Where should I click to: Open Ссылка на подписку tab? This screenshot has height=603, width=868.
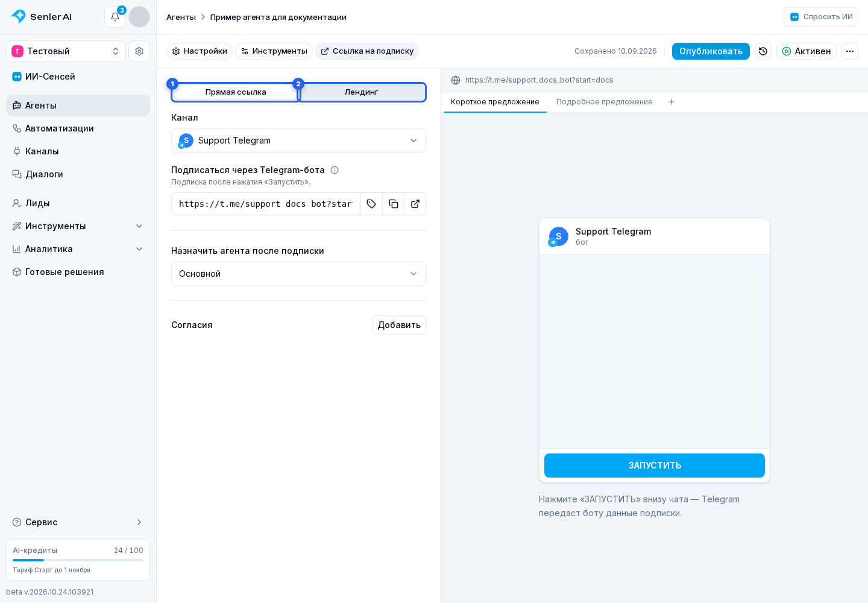tap(367, 51)
